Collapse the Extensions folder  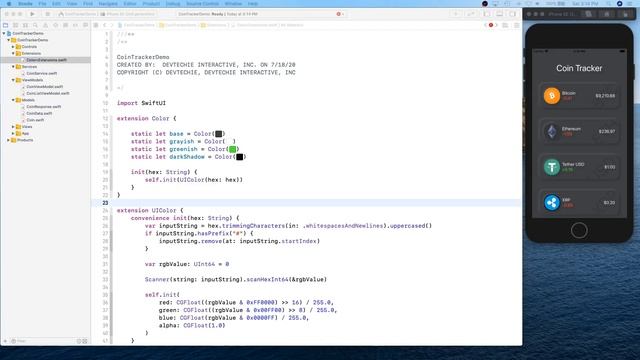[x=13, y=53]
